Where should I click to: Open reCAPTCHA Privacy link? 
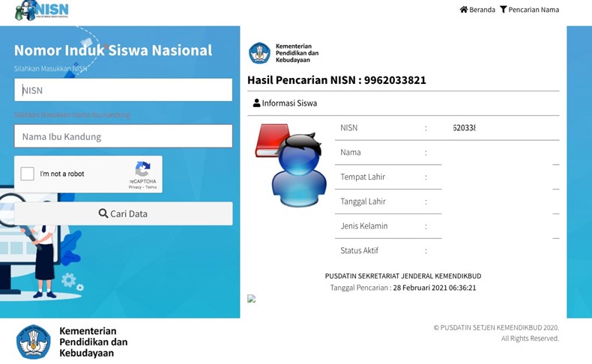134,187
